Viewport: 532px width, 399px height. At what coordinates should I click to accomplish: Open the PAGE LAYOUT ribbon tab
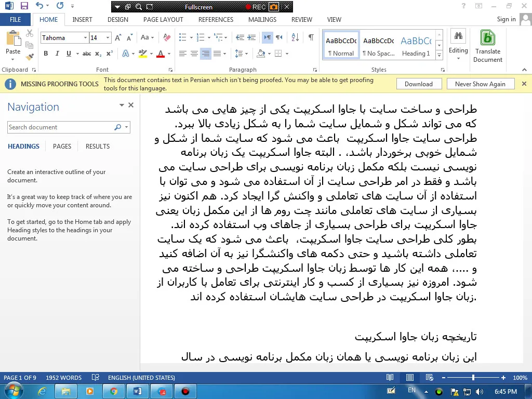(163, 19)
